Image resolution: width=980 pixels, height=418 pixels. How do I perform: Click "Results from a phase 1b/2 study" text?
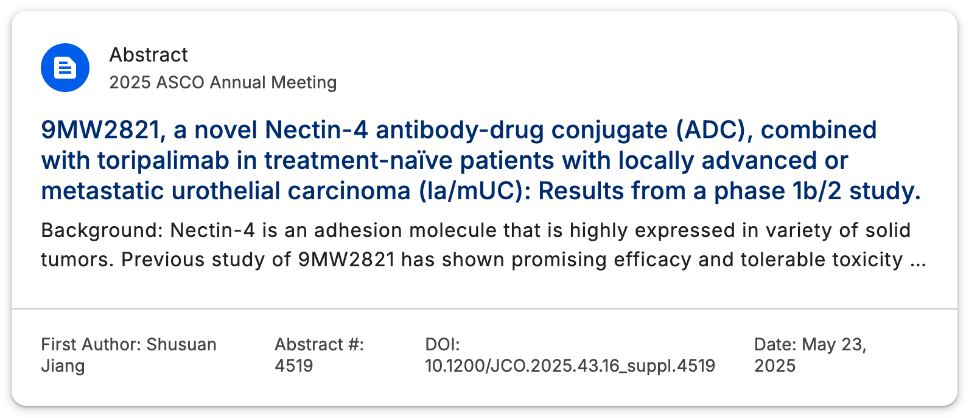click(x=729, y=191)
